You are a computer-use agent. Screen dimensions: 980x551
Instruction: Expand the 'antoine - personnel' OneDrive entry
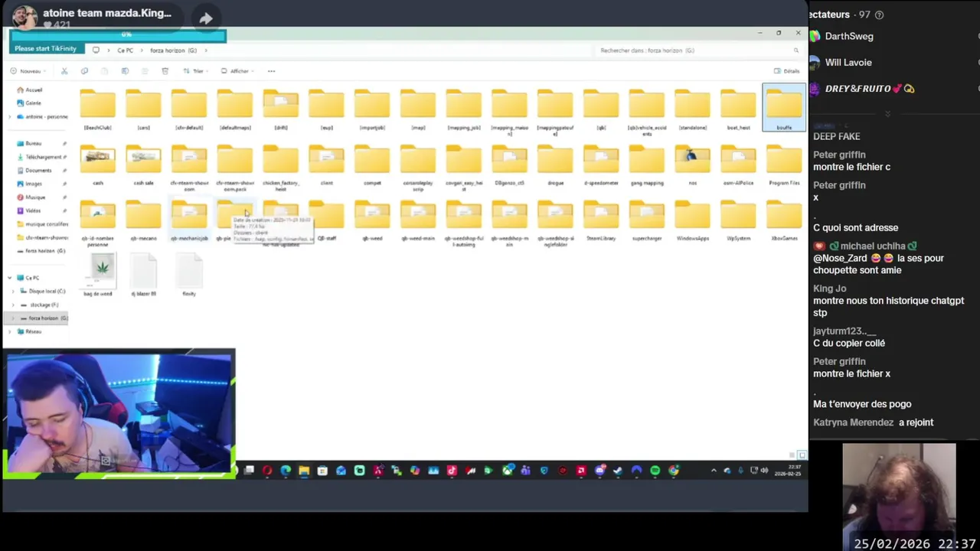[10, 117]
